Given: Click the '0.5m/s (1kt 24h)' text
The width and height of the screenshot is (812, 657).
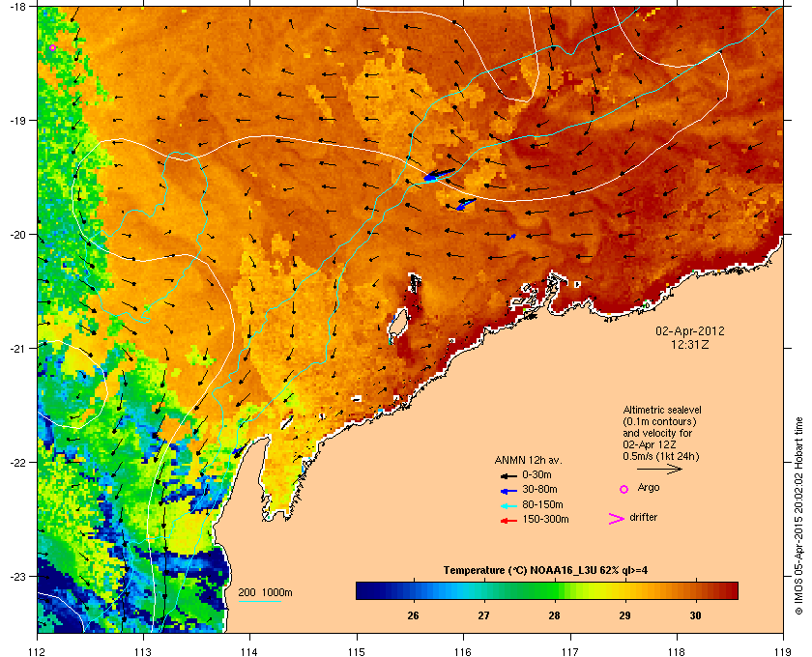Looking at the screenshot, I should coord(661,457).
